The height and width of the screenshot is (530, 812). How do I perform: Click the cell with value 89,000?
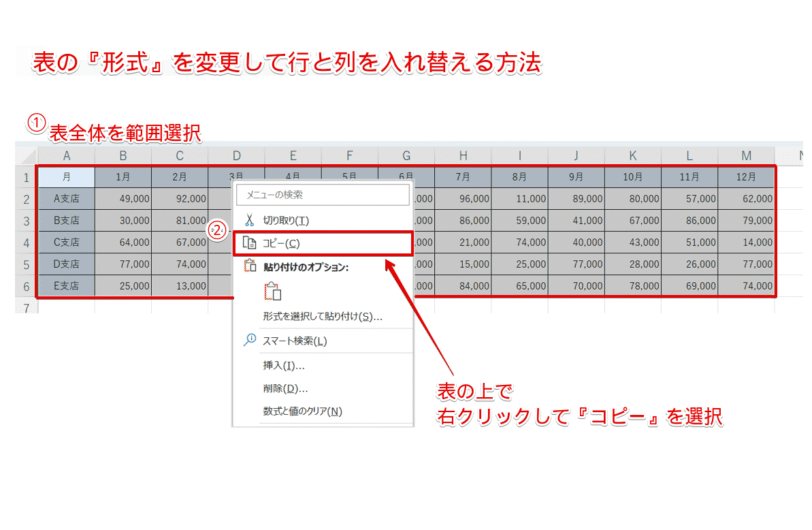(x=576, y=198)
